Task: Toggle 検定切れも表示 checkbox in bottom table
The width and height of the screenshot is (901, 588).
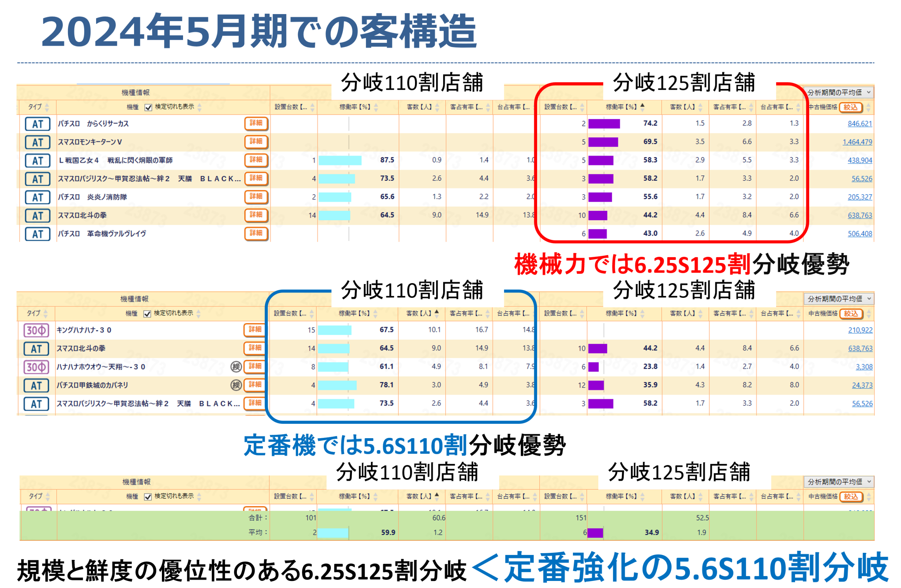Action: pos(148,497)
